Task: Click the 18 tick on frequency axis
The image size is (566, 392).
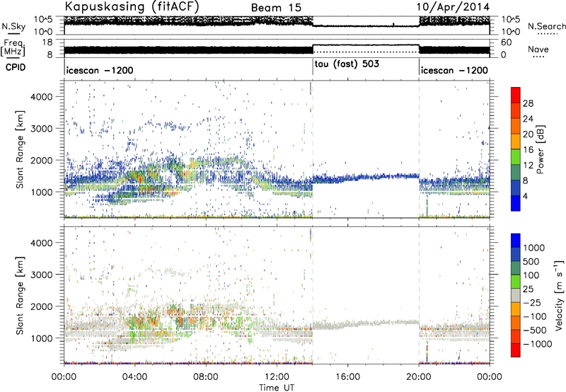Action: (x=47, y=42)
